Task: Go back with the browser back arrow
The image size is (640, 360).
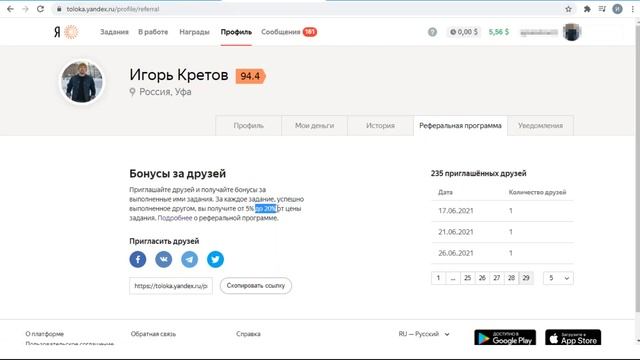Action: pos(10,9)
